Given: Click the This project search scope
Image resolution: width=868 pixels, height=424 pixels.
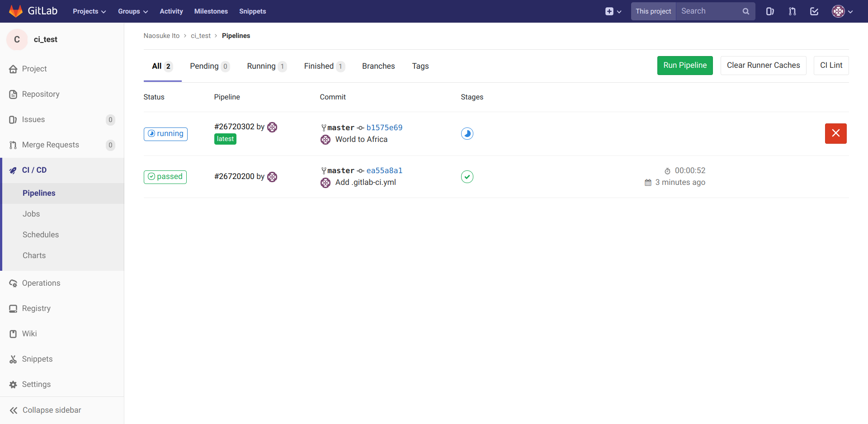Looking at the screenshot, I should (x=653, y=11).
